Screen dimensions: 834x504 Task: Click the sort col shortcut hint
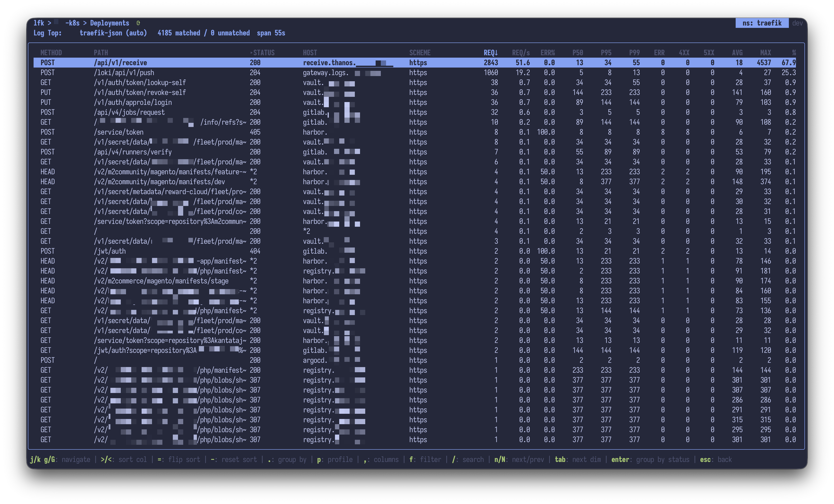(124, 459)
